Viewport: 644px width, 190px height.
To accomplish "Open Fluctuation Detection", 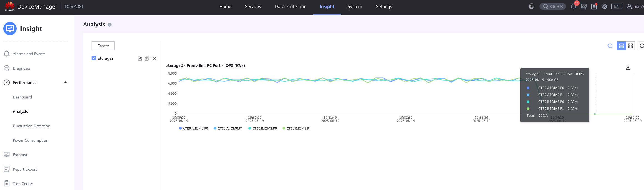I will click(x=31, y=126).
